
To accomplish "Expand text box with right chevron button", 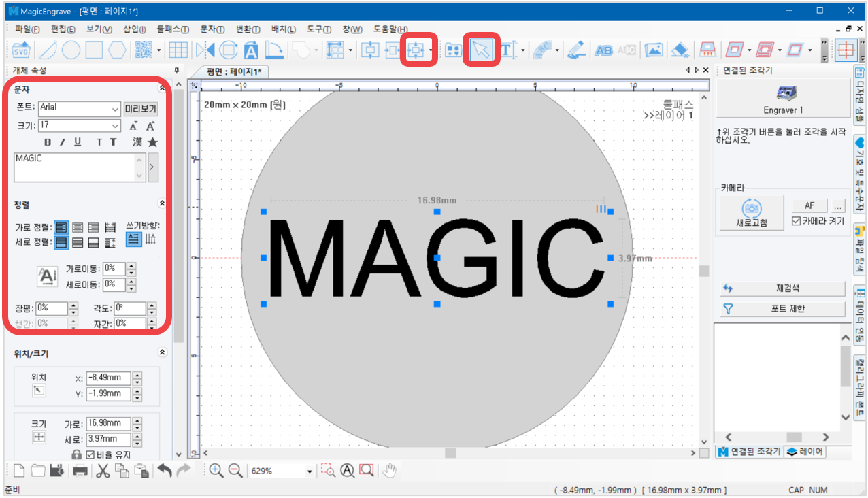I will (152, 167).
